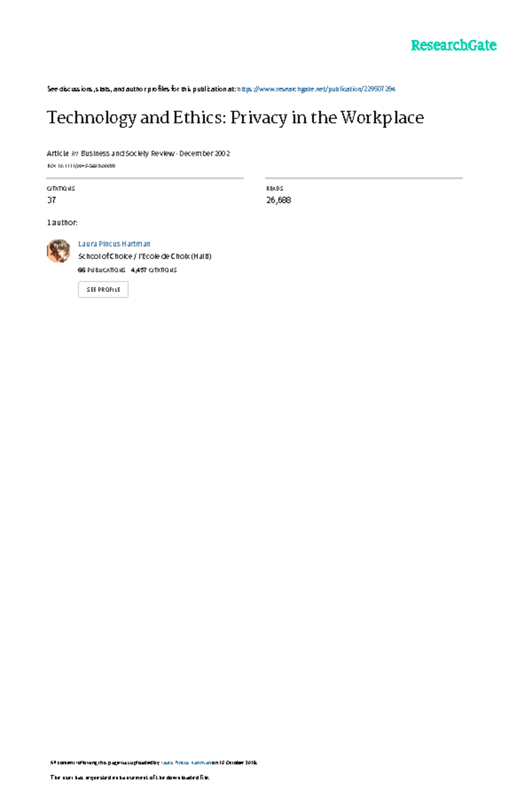Click the Laura Pincus Hartman author avatar
Screen dimensions: 532x798
pos(59,251)
